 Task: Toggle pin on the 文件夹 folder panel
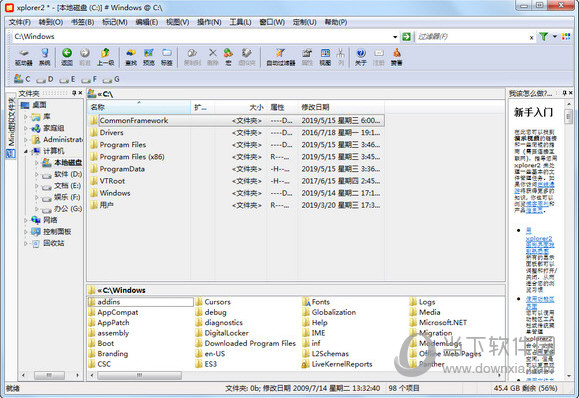click(74, 93)
